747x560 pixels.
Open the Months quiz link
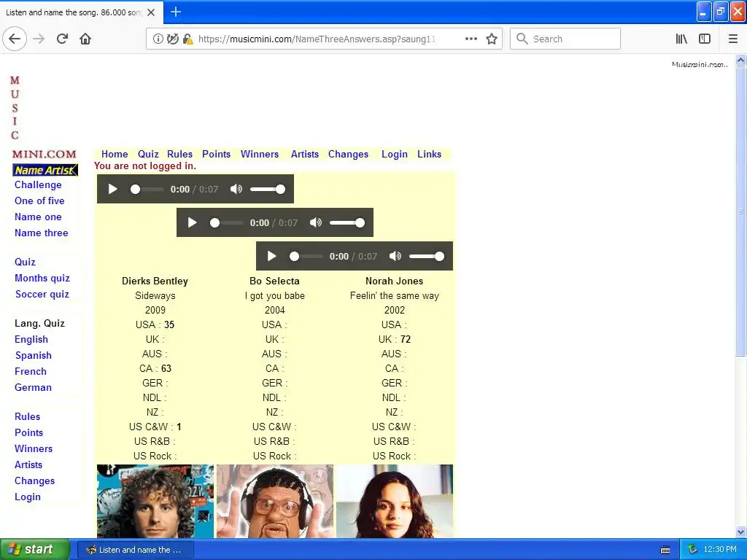point(42,278)
